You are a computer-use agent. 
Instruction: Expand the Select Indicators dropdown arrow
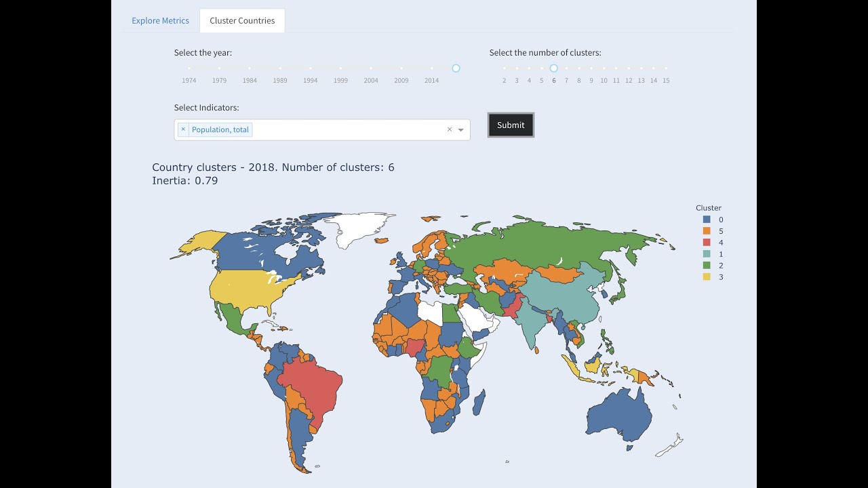coord(461,129)
